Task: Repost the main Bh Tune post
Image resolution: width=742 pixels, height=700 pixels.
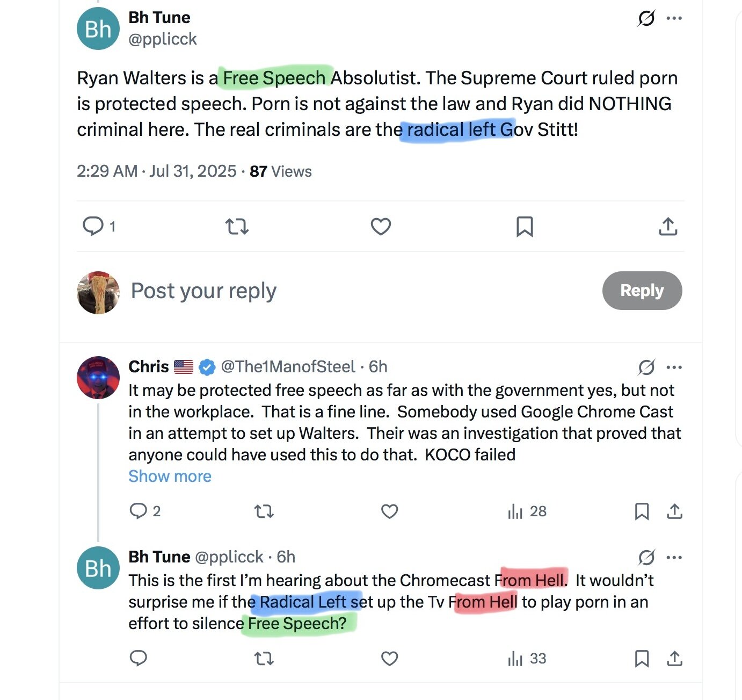Action: point(237,226)
